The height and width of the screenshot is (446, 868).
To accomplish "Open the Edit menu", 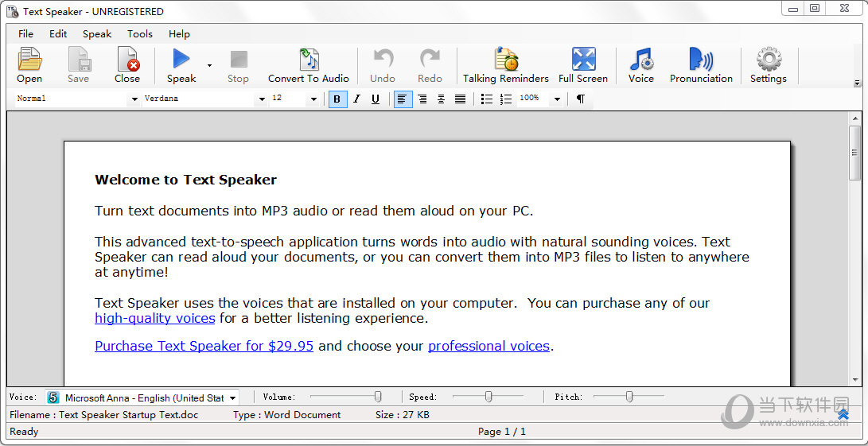I will tap(58, 33).
